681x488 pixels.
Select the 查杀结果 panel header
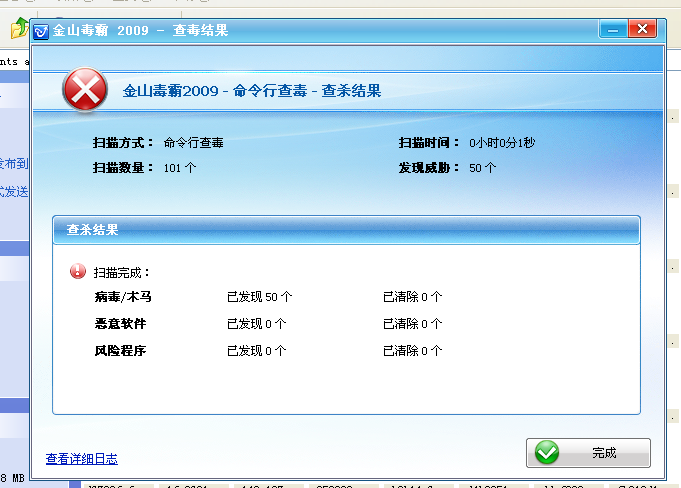346,230
